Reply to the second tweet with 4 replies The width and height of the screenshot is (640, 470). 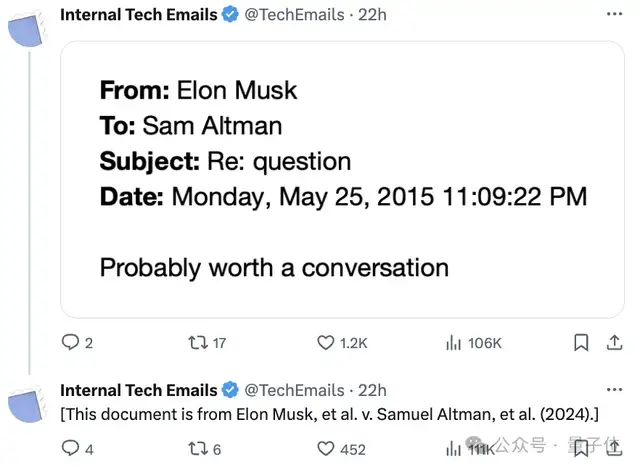70,449
